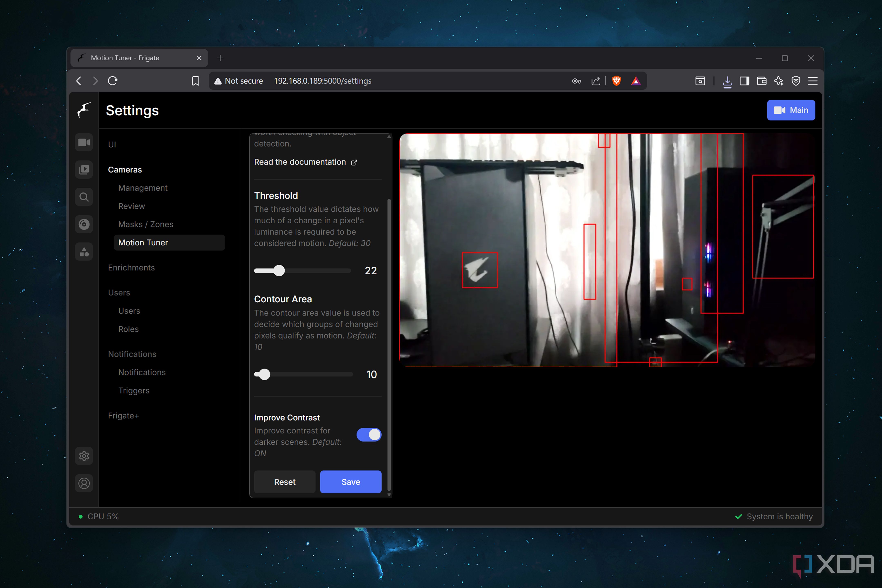Click the Brave Shields lion icon
882x588 pixels.
click(616, 81)
